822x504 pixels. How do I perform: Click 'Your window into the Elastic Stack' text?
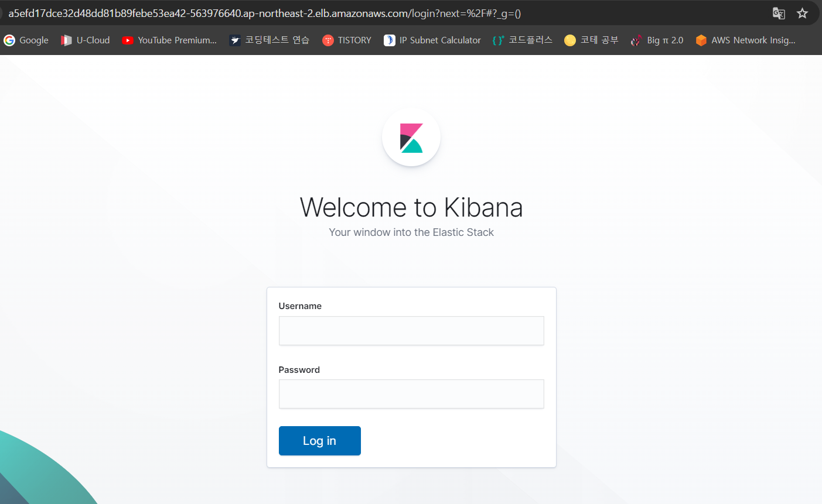click(411, 232)
